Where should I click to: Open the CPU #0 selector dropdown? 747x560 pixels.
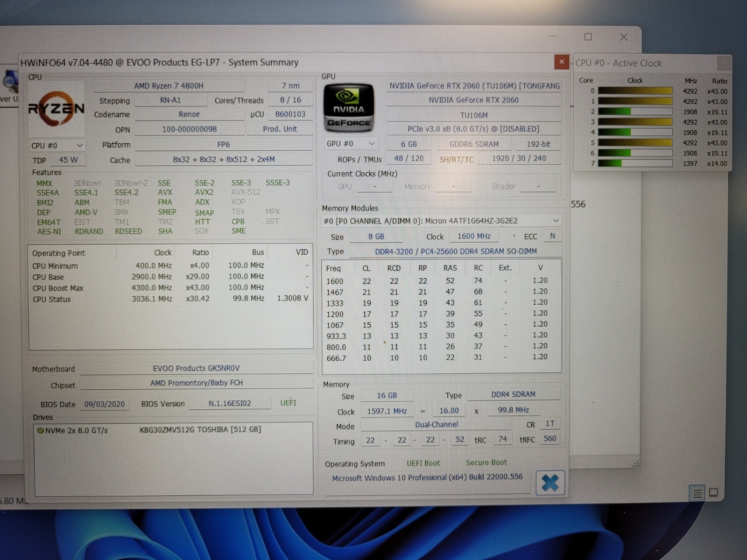point(57,146)
